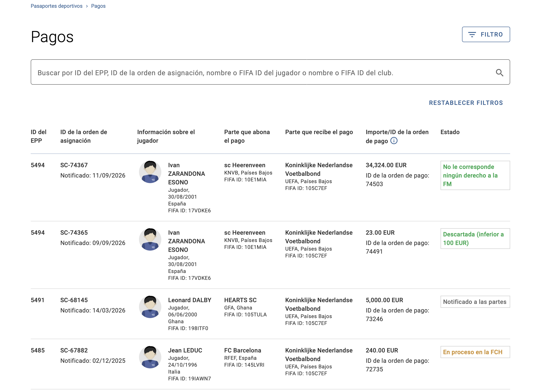
Task: Click 'Notificado: 14/03/2026' date
Action: (x=93, y=311)
